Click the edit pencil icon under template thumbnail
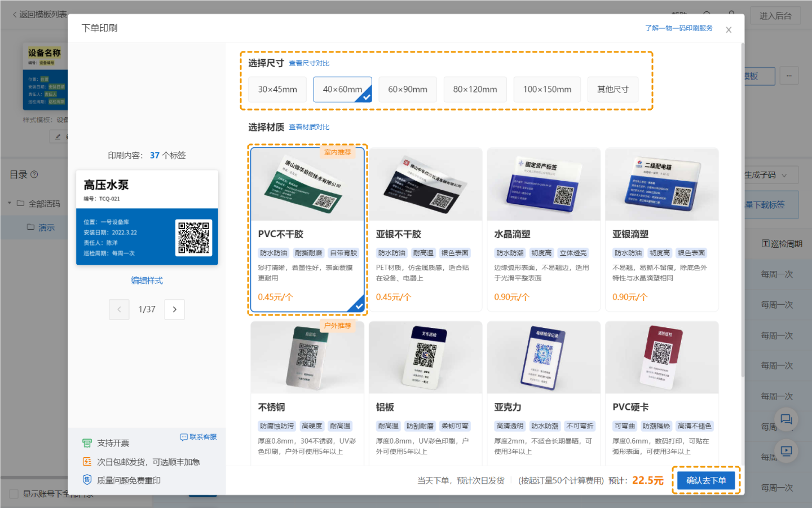812x508 pixels. click(x=58, y=137)
